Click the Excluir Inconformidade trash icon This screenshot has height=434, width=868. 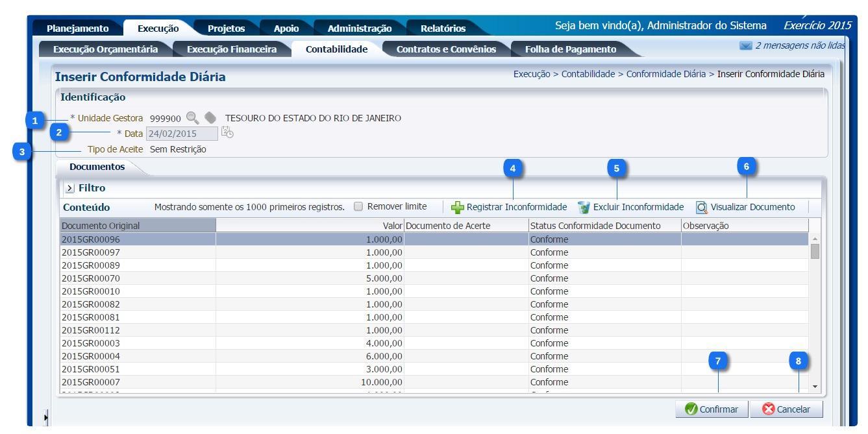click(x=584, y=208)
